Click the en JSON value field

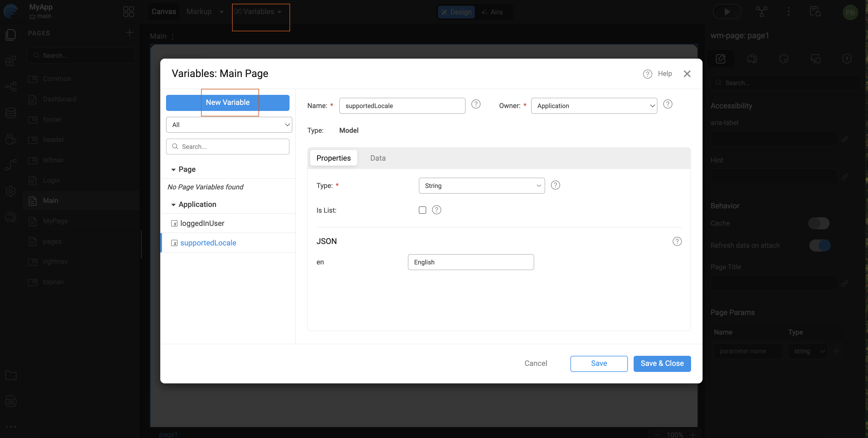pyautogui.click(x=470, y=262)
